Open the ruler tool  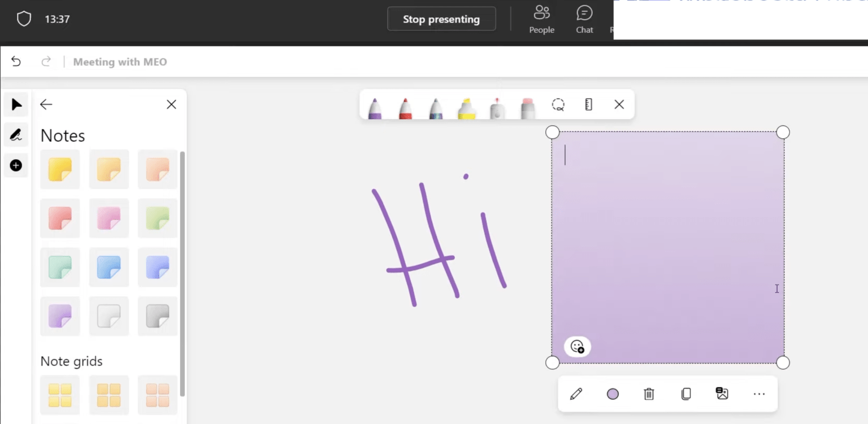[588, 104]
